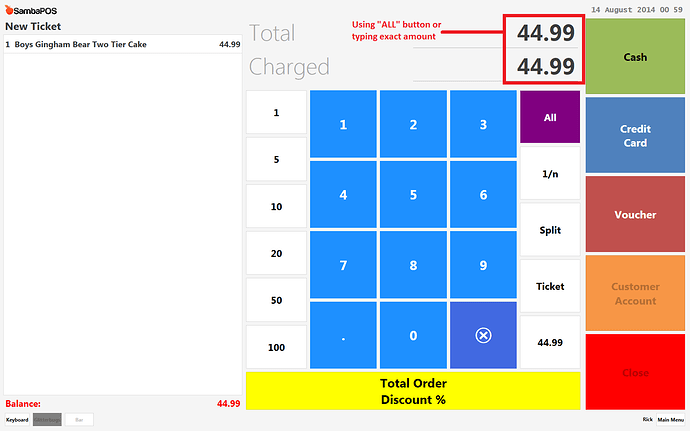This screenshot has width=690, height=431.
Task: Open the Split payment option
Action: tap(550, 230)
